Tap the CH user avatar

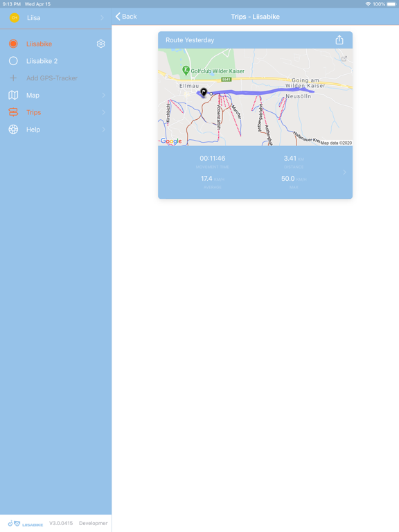point(15,17)
